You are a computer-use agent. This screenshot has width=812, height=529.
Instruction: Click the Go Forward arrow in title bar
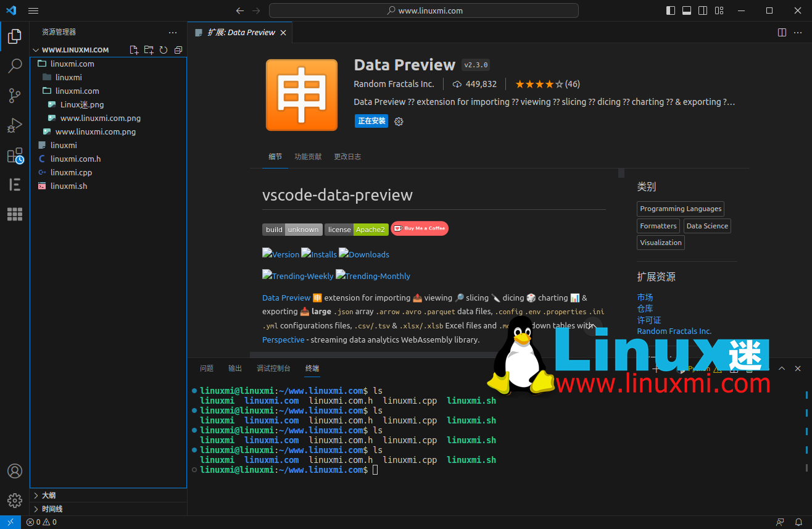256,10
